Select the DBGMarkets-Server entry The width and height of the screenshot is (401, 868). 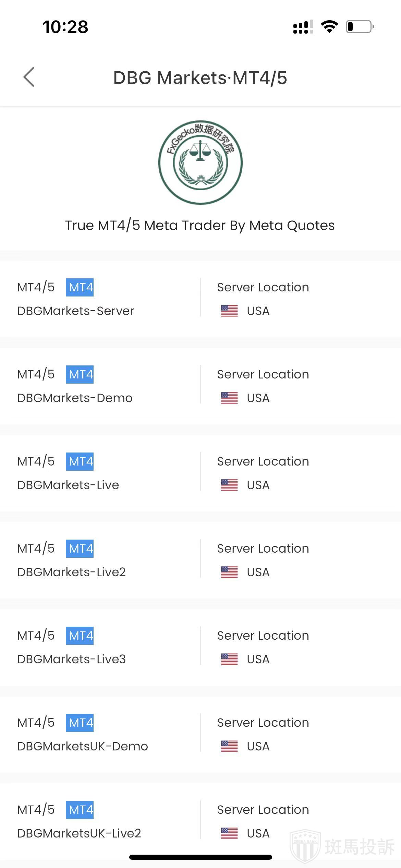[76, 311]
